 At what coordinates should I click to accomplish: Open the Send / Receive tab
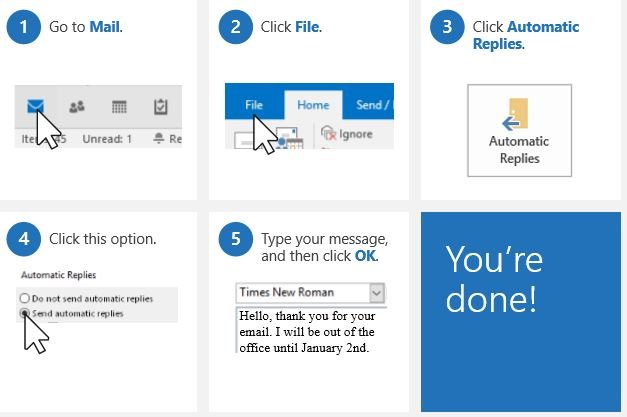tap(374, 104)
